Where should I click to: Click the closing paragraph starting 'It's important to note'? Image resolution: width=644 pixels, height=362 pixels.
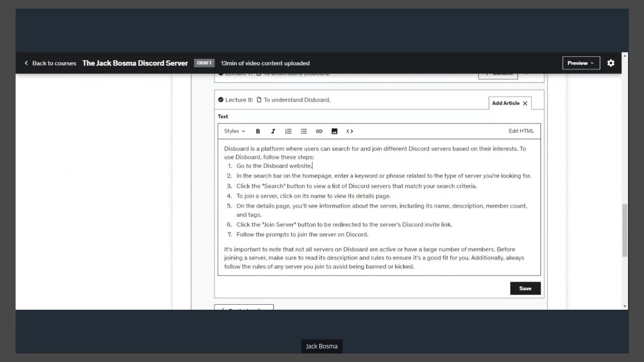374,258
